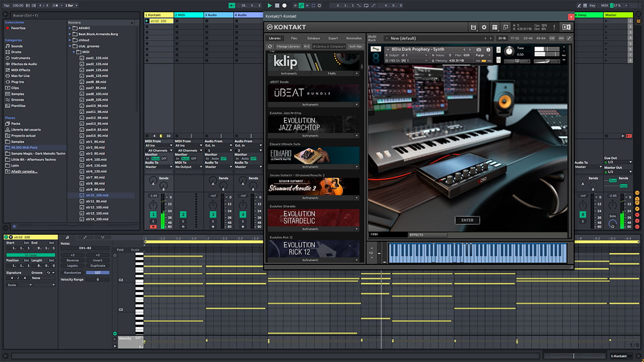Arm the transport Record button

click(284, 5)
